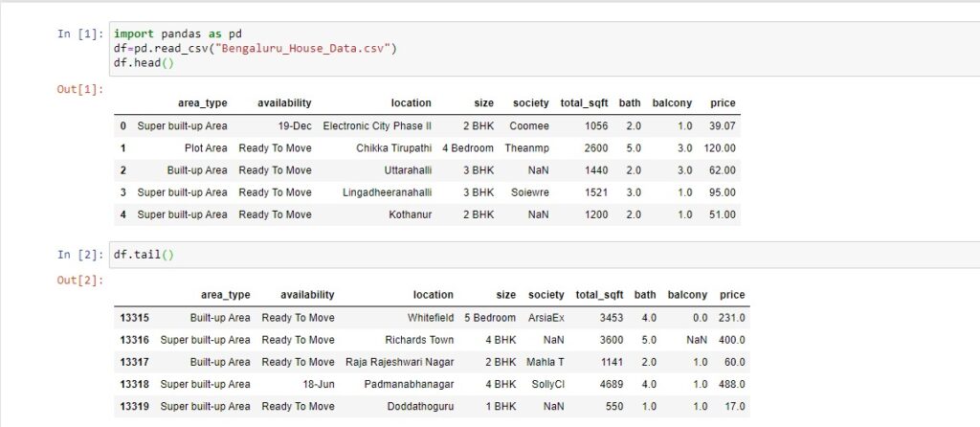
Task: Click the 17.0 price value
Action: click(734, 406)
